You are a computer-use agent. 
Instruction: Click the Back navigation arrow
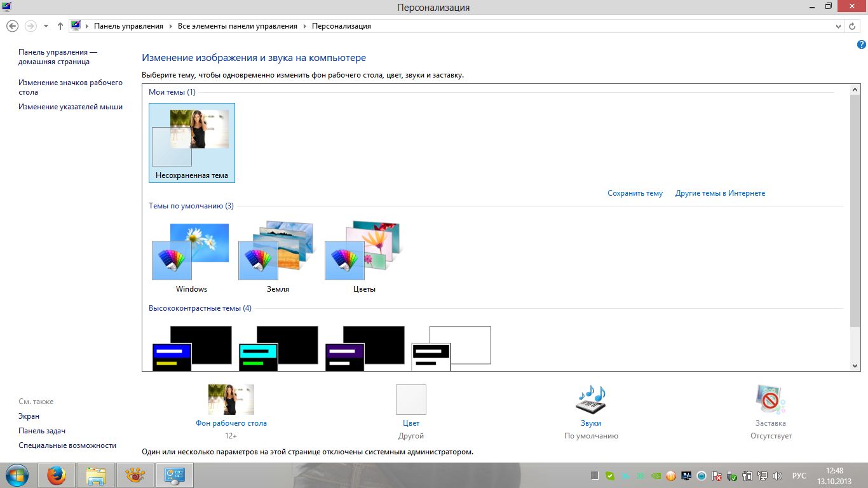pyautogui.click(x=13, y=26)
